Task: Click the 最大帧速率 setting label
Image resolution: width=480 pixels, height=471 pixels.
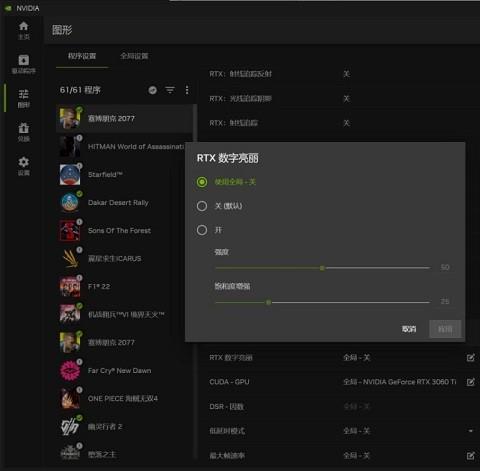Action: (x=227, y=455)
